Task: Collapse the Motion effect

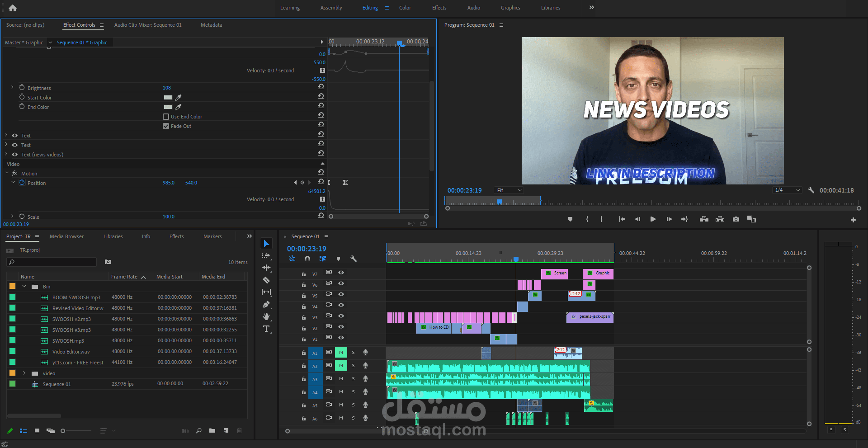Action: pyautogui.click(x=7, y=173)
